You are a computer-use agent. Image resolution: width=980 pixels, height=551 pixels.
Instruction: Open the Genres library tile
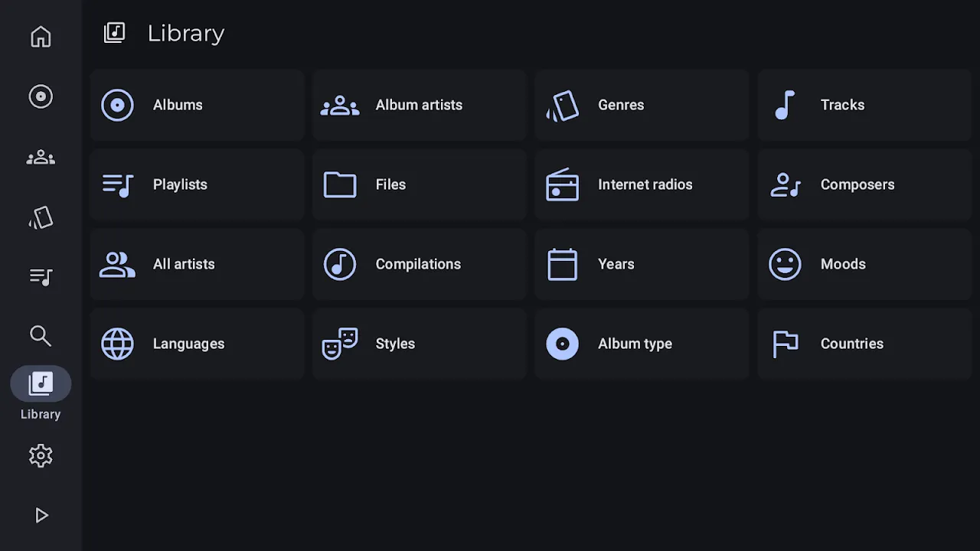(x=642, y=105)
